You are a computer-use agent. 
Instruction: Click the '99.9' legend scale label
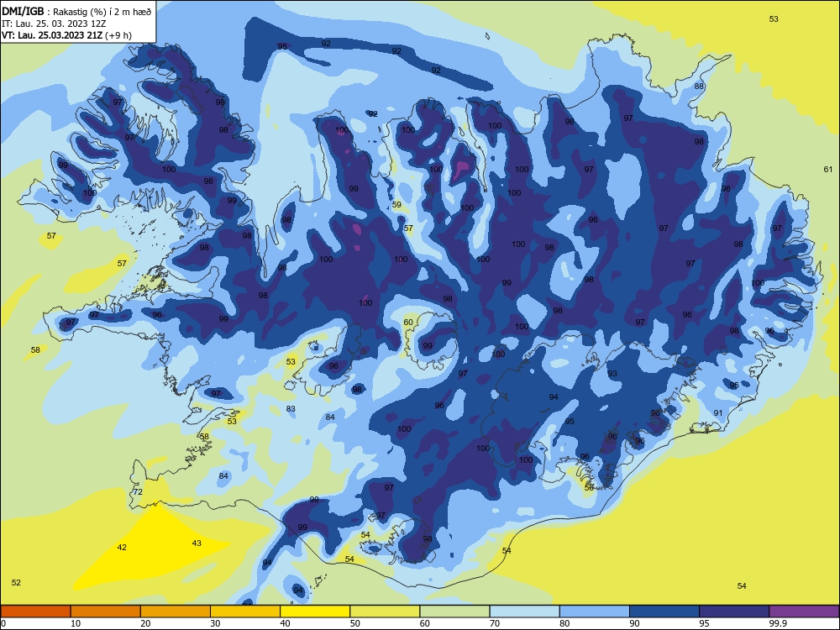point(778,623)
